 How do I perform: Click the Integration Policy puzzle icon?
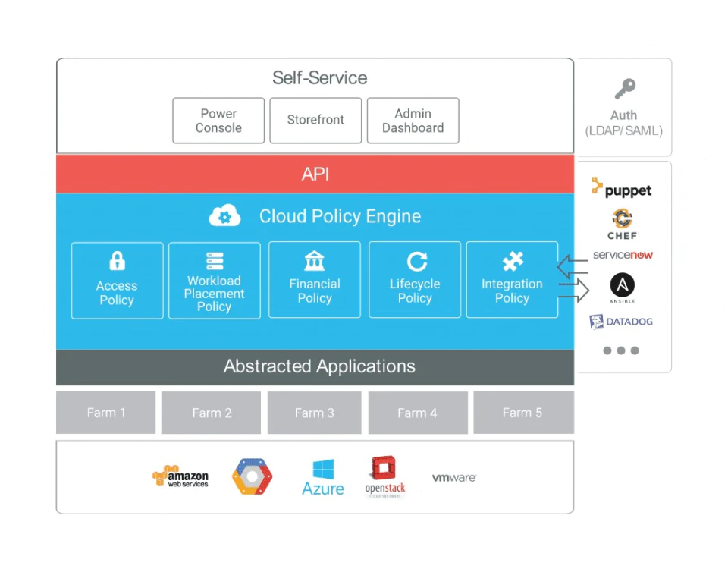coord(513,261)
